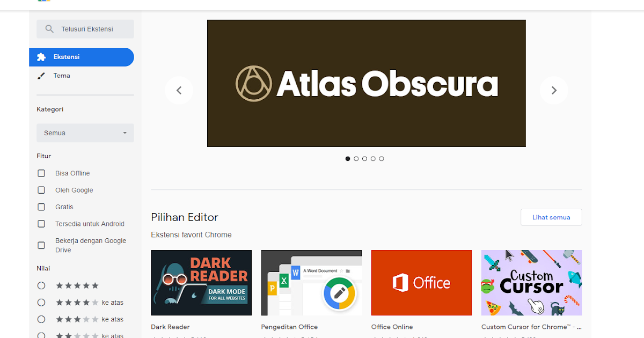Tick Tersedia untuk Android checkbox

click(41, 224)
